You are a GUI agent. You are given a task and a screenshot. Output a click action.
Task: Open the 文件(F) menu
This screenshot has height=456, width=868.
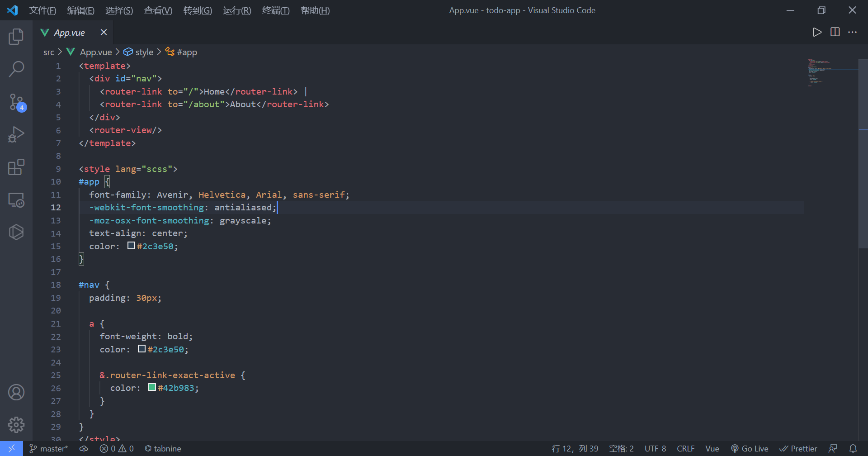(x=42, y=10)
